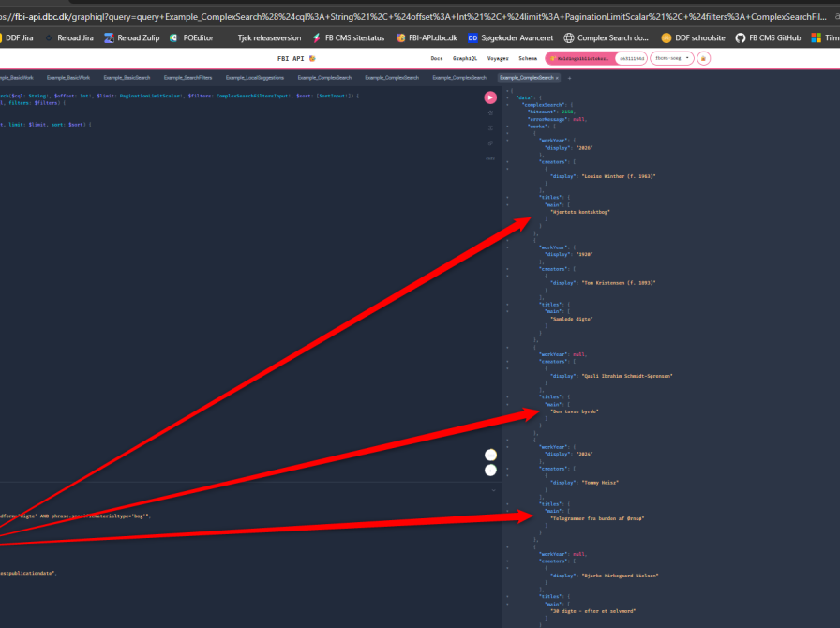The height and width of the screenshot is (628, 840).
Task: Click the copy query link icon
Action: click(490, 143)
